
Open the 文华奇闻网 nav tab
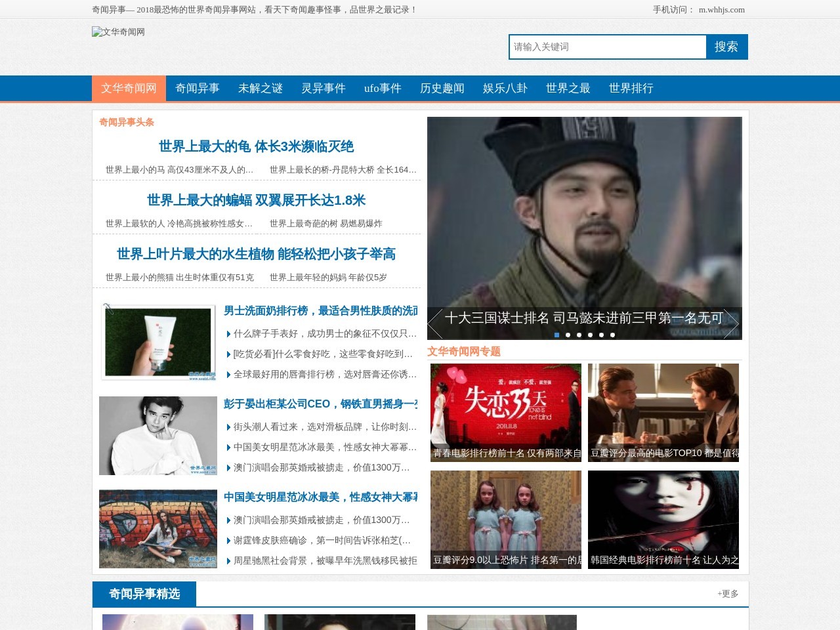129,88
